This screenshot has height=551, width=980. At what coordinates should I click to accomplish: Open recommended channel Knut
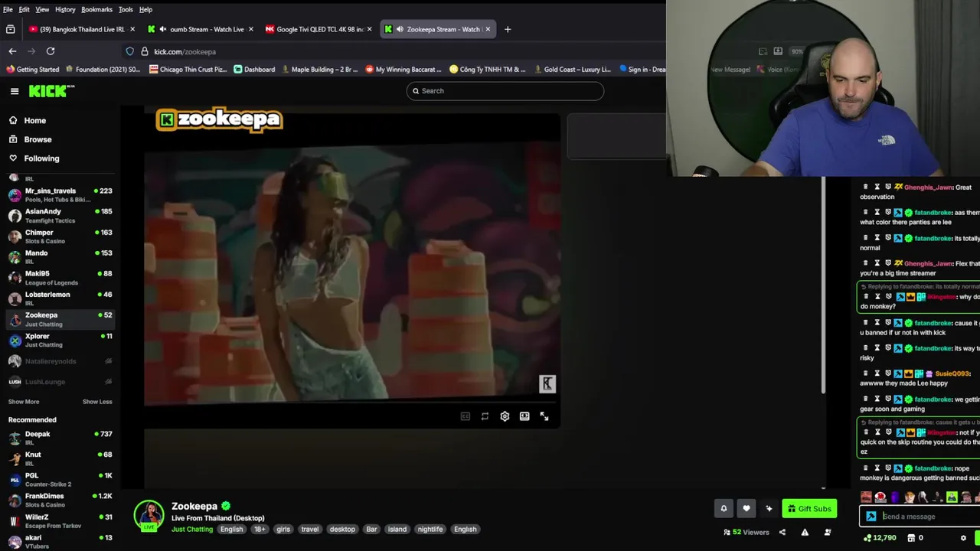coord(60,458)
